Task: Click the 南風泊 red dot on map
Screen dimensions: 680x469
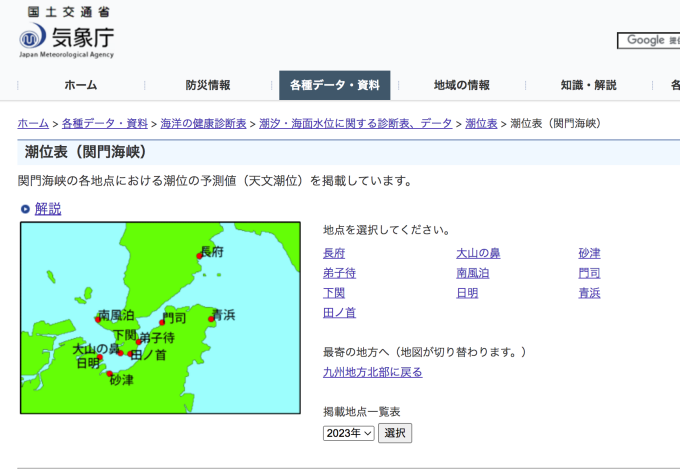Action: click(98, 319)
